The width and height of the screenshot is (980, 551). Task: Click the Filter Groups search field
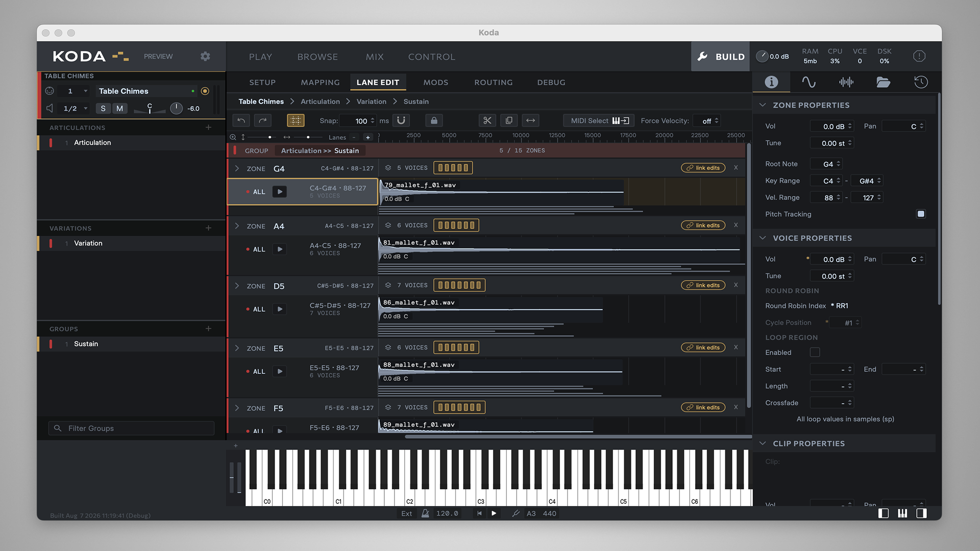click(132, 428)
